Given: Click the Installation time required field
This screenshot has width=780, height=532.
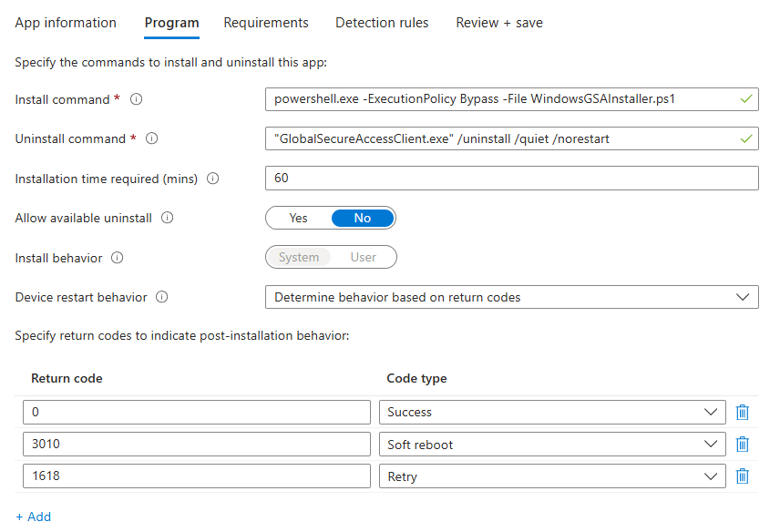Looking at the screenshot, I should [511, 179].
